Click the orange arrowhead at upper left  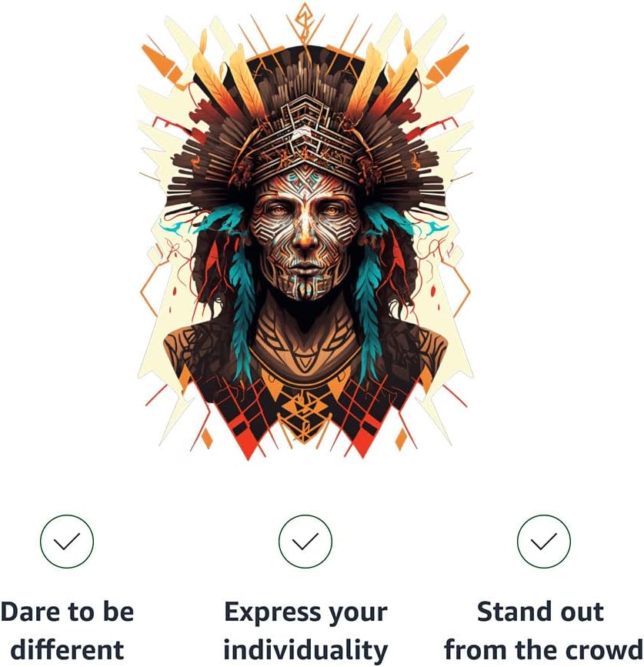pos(164,64)
